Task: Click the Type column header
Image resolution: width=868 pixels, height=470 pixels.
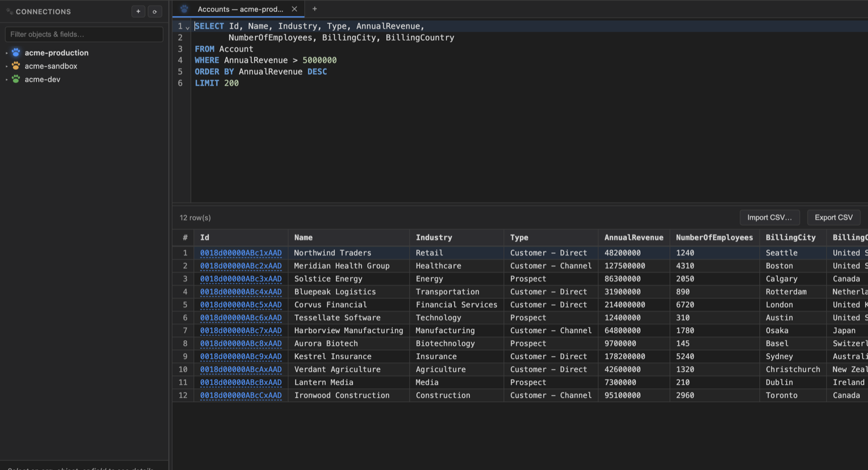Action: click(x=551, y=238)
